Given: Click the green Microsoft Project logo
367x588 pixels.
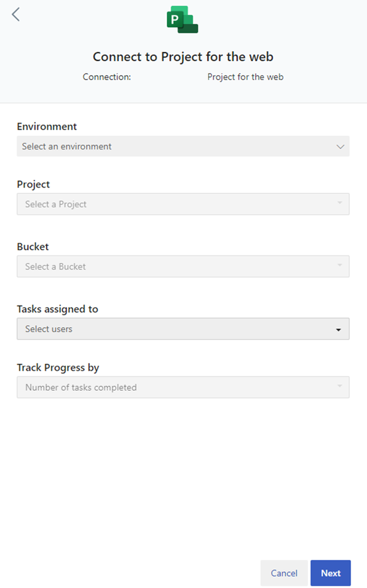Looking at the screenshot, I should point(183,19).
